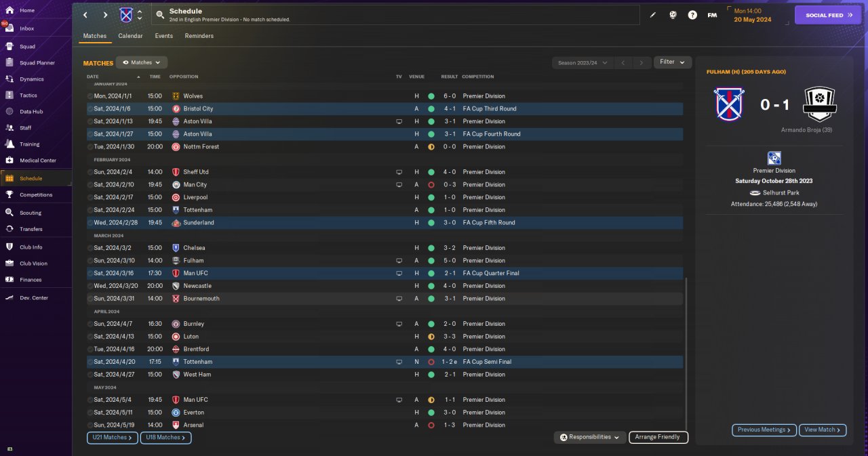This screenshot has width=868, height=456.
Task: Open the Squad Planner clipboard icon
Action: click(9, 63)
